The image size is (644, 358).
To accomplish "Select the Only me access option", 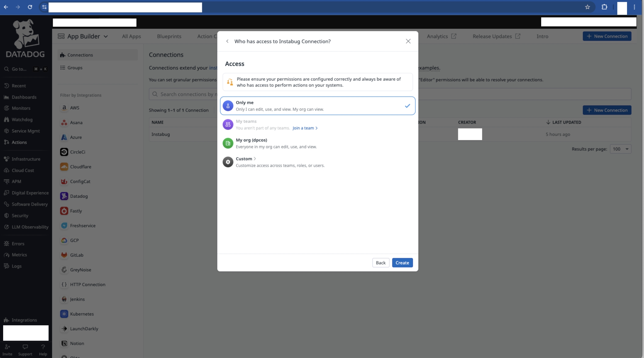I will click(317, 106).
